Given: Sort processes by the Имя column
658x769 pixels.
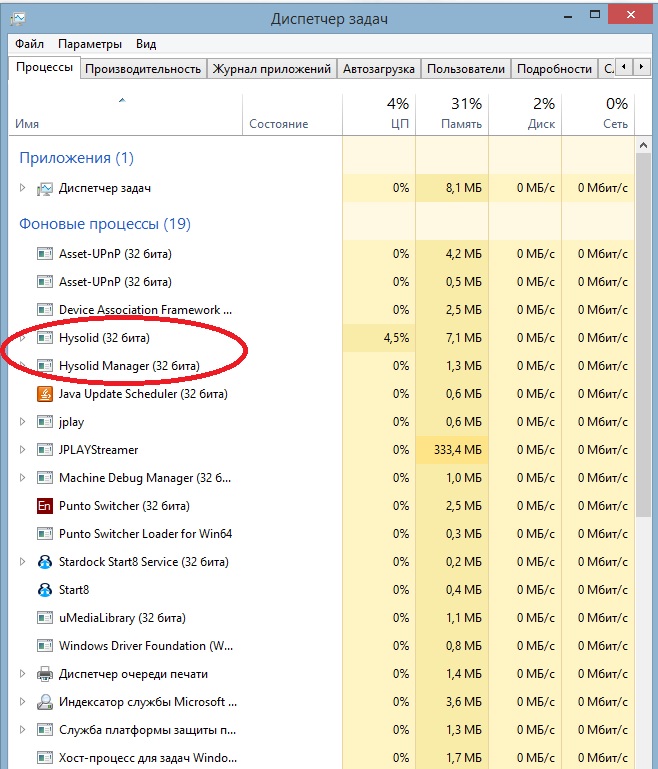Looking at the screenshot, I should point(126,115).
